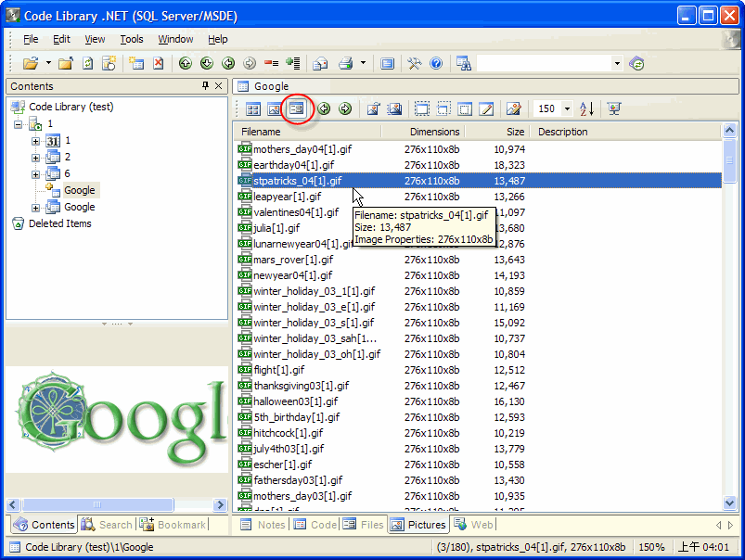The height and width of the screenshot is (560, 745).
Task: Expand the lower Google tree node
Action: [35, 208]
